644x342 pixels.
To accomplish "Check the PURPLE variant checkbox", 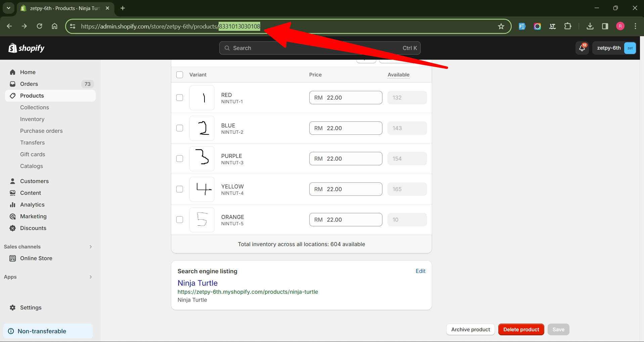I will coord(180,159).
